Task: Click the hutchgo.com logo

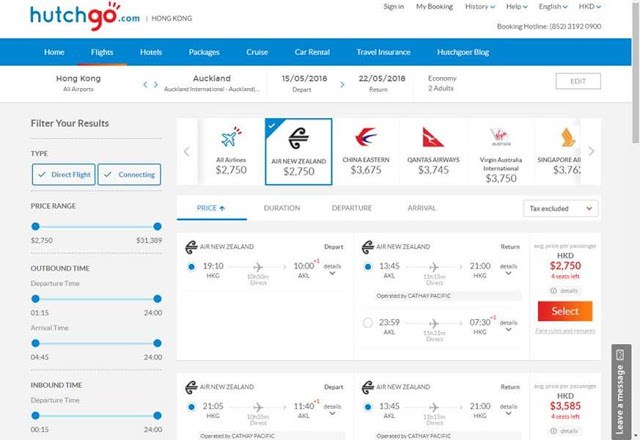Action: pos(85,16)
